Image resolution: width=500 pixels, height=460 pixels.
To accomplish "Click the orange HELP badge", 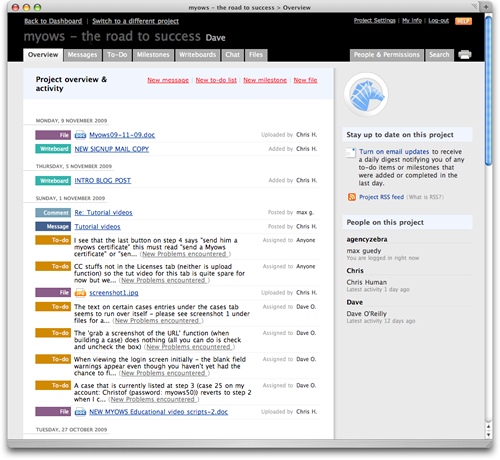I will [x=463, y=21].
